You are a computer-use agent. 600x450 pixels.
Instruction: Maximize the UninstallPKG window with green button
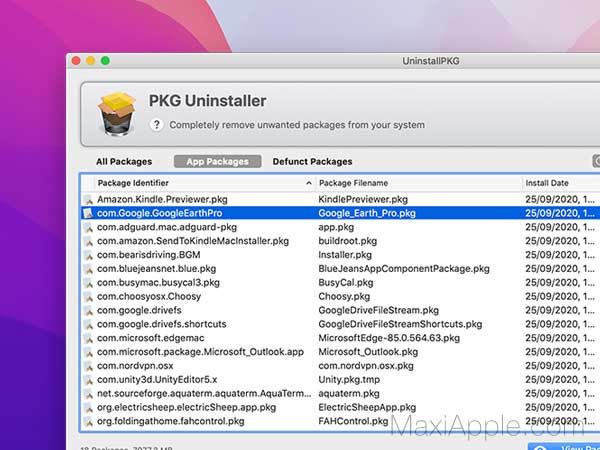click(x=105, y=60)
